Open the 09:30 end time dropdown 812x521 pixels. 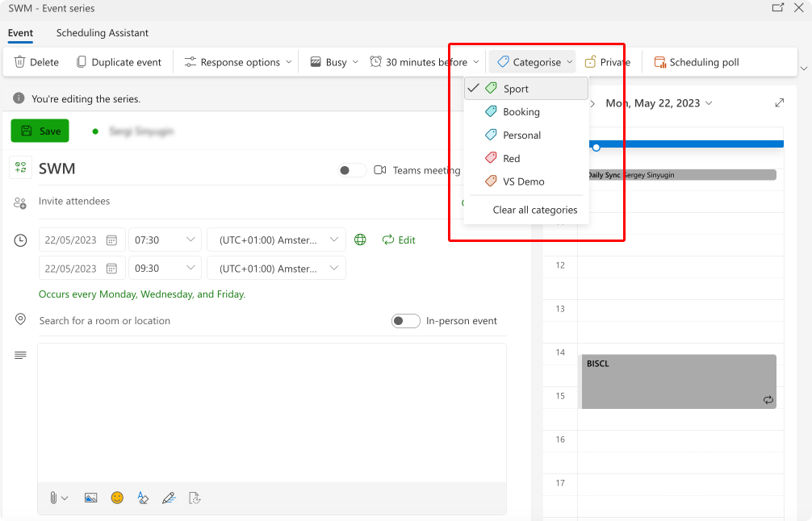tap(165, 269)
